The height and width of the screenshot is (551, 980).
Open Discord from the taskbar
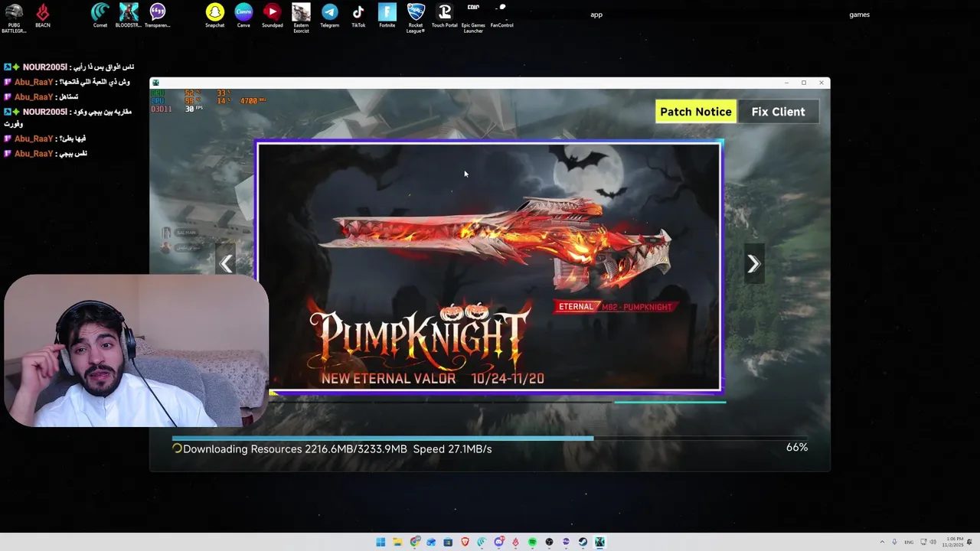(x=498, y=542)
